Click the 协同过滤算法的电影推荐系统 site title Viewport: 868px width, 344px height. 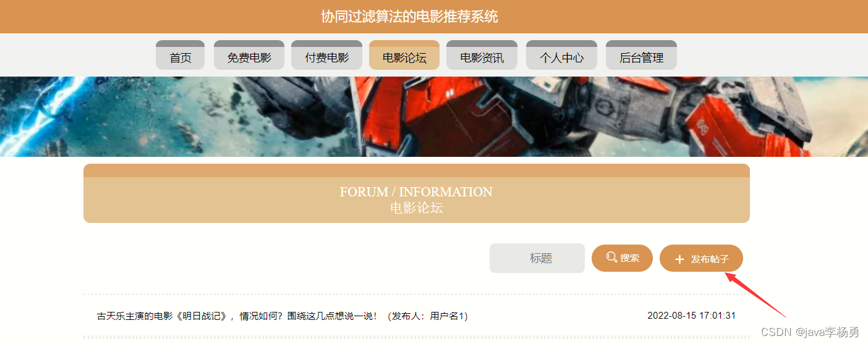pos(409,17)
